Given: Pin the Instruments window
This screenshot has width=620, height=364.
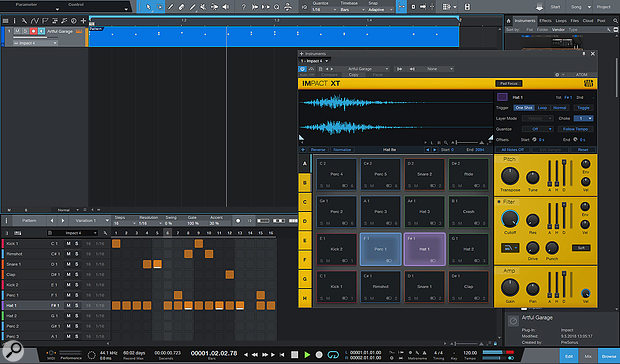Looking at the screenshot, I should click(584, 53).
